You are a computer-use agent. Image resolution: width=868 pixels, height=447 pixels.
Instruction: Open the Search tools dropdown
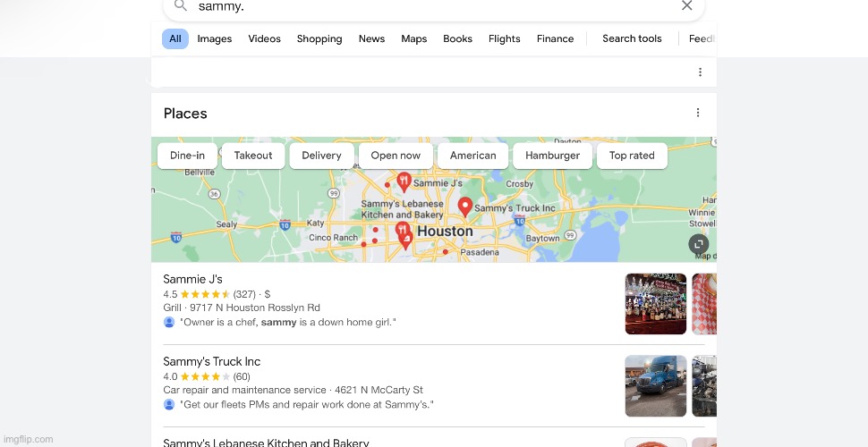coord(632,39)
